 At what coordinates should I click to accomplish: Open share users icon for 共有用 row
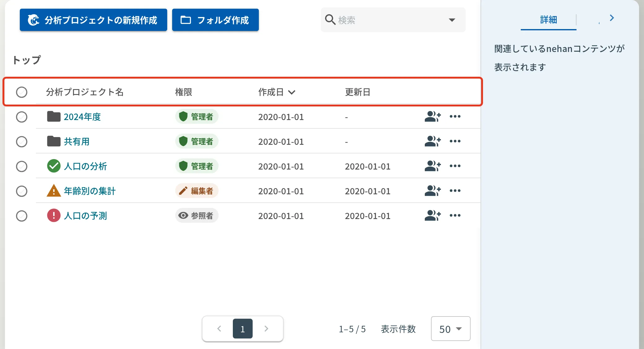click(x=433, y=141)
